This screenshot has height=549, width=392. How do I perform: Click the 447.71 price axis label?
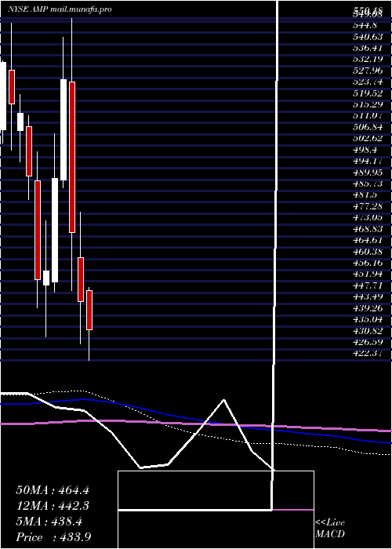[x=368, y=285]
